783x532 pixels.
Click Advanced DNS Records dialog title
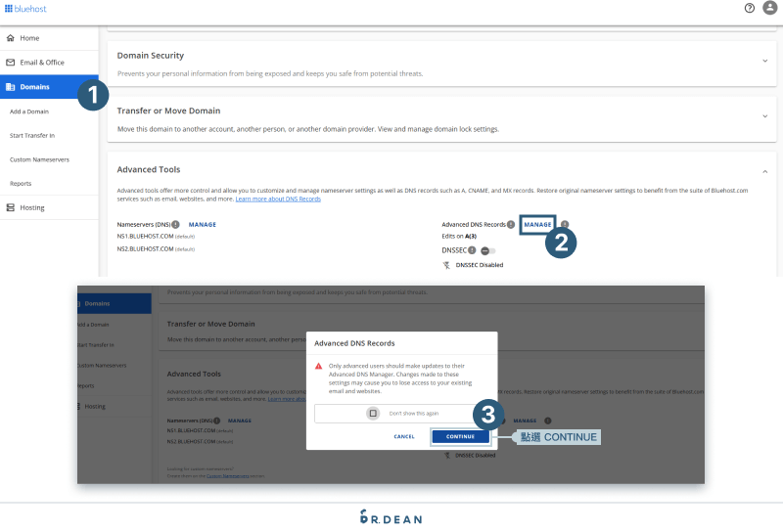coord(354,343)
